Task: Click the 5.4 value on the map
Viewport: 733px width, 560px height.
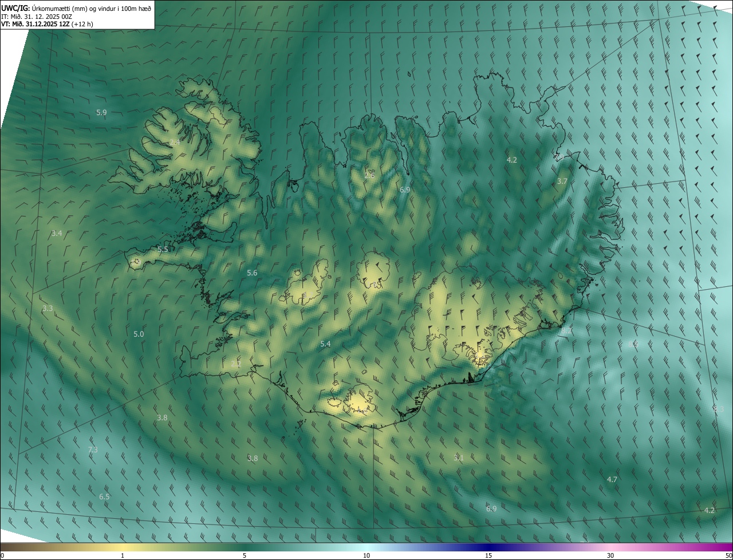Action: coord(325,344)
